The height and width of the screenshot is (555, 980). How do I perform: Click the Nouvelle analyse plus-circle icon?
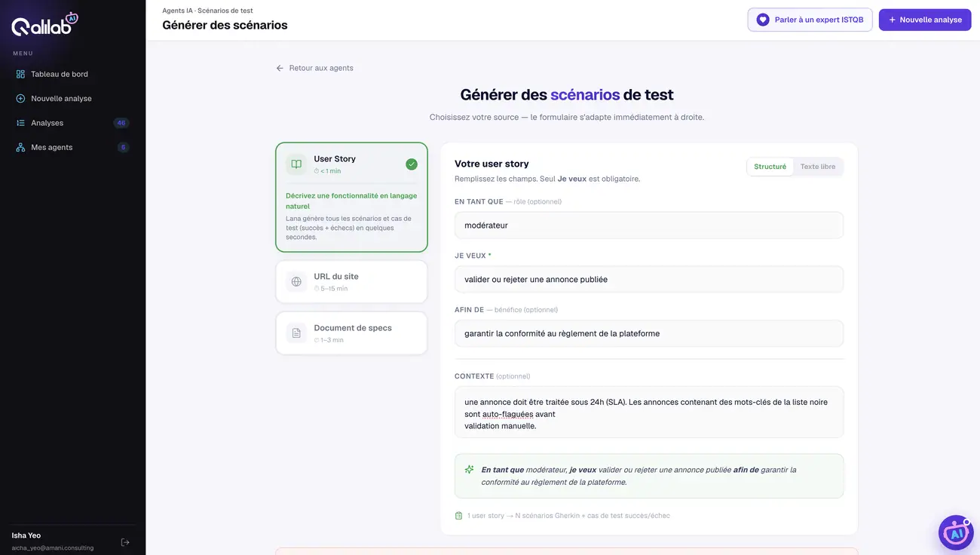click(20, 99)
